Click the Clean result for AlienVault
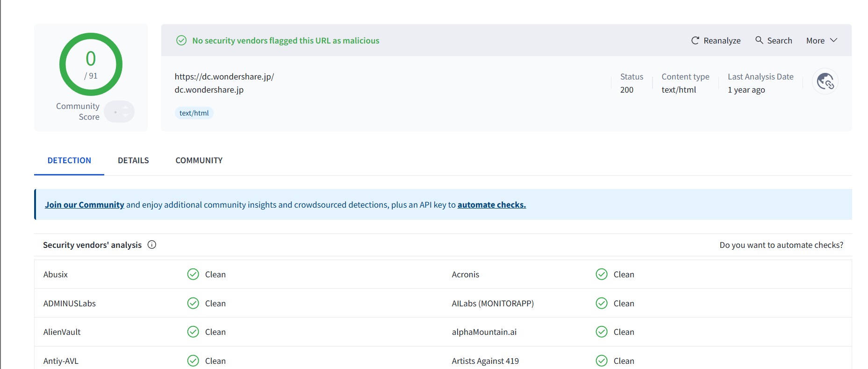The width and height of the screenshot is (868, 369). (x=215, y=332)
